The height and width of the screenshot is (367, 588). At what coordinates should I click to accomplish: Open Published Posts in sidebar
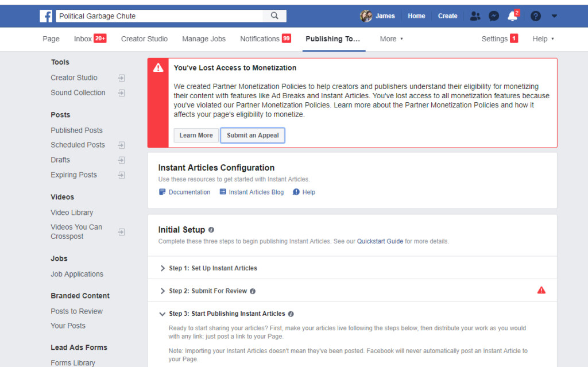tap(76, 130)
